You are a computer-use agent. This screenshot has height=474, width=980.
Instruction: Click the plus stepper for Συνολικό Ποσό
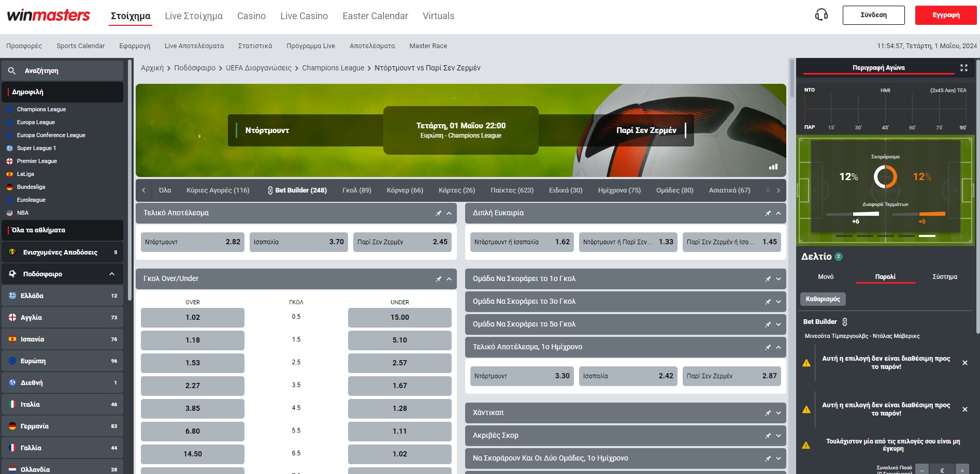click(x=962, y=470)
